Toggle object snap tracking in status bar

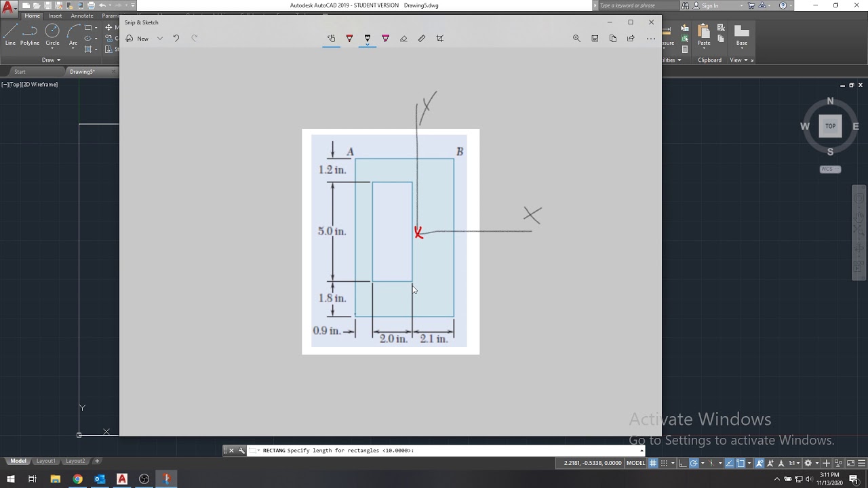click(730, 463)
